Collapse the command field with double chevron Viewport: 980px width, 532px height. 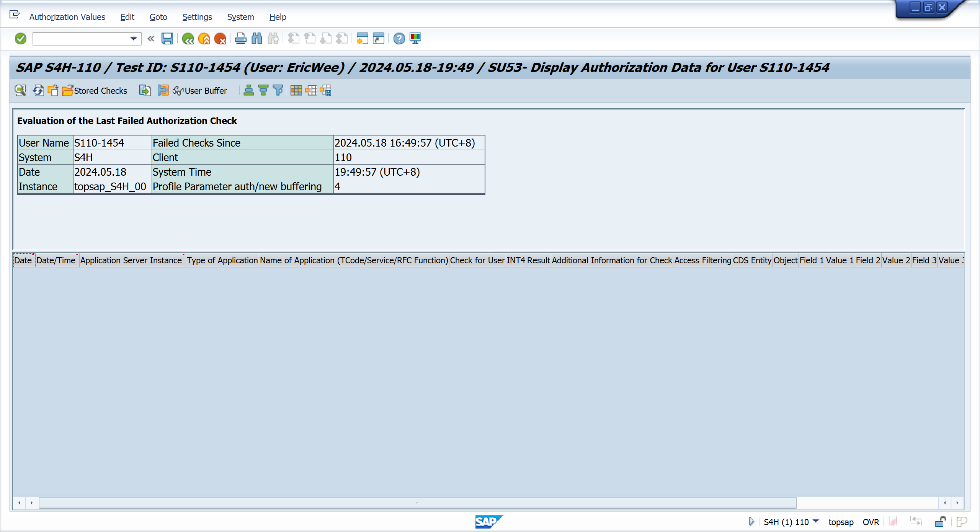point(151,39)
